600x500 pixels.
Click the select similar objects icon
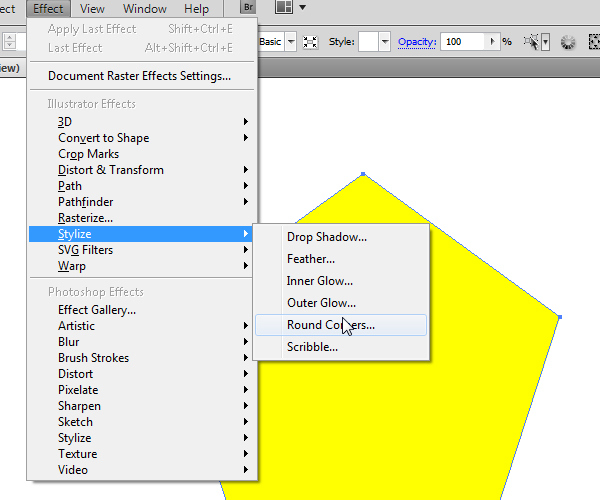[x=532, y=42]
